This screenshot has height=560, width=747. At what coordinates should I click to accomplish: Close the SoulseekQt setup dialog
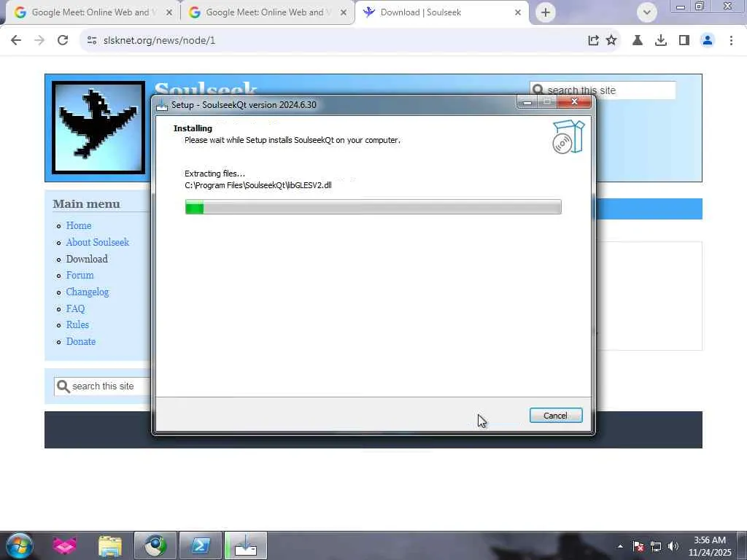tap(575, 101)
